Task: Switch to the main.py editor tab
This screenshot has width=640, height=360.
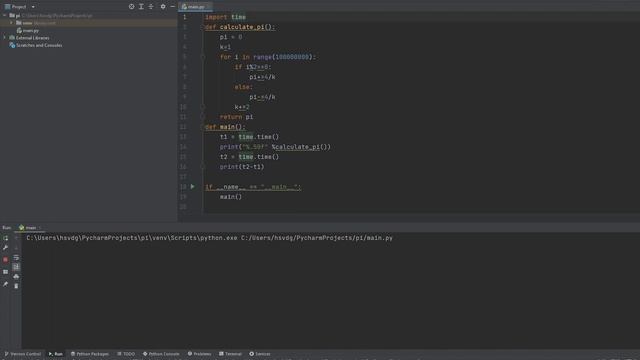Action: pyautogui.click(x=196, y=7)
